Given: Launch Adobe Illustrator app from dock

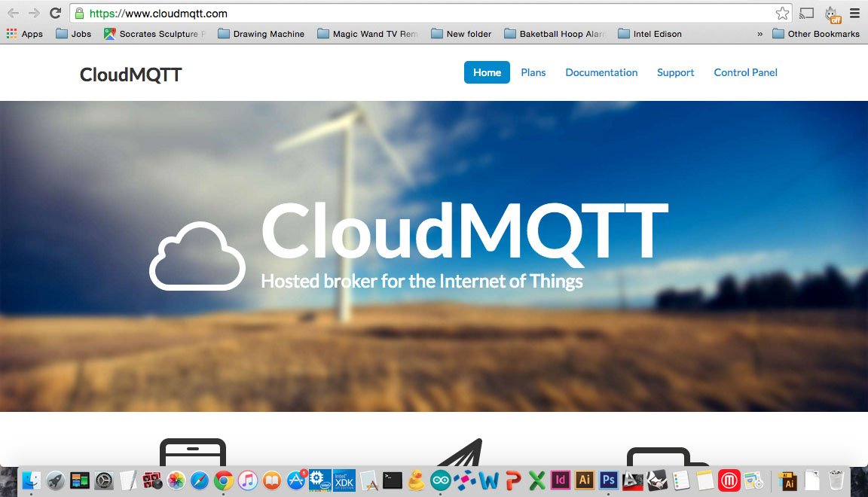Looking at the screenshot, I should tap(585, 480).
